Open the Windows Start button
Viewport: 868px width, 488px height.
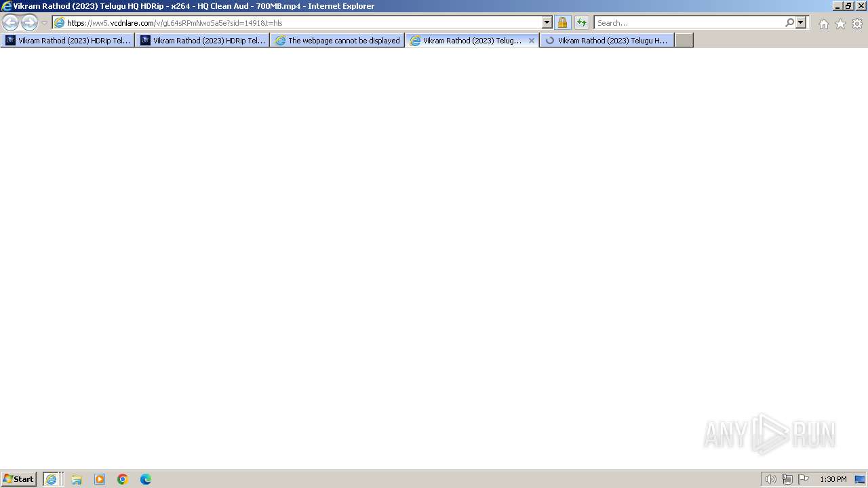coord(18,479)
